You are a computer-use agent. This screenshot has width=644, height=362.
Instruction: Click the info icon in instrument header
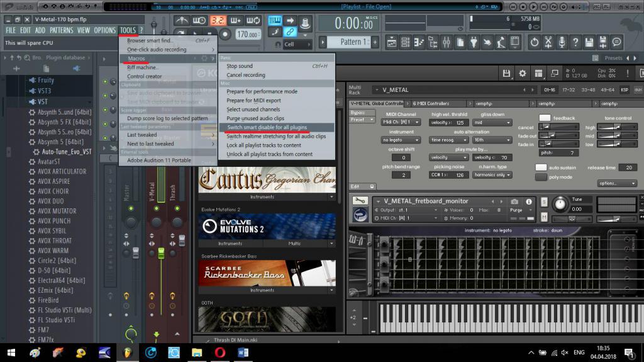click(x=529, y=201)
